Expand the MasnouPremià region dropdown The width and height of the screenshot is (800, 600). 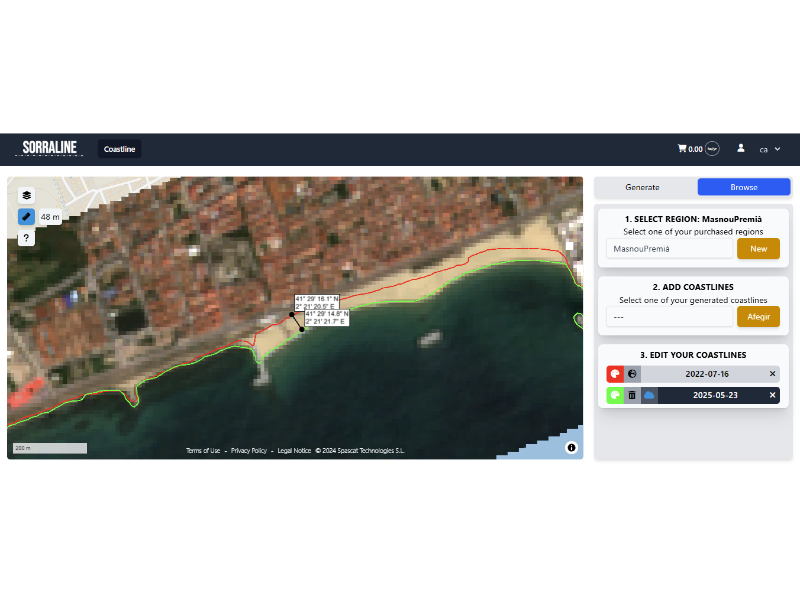(669, 248)
